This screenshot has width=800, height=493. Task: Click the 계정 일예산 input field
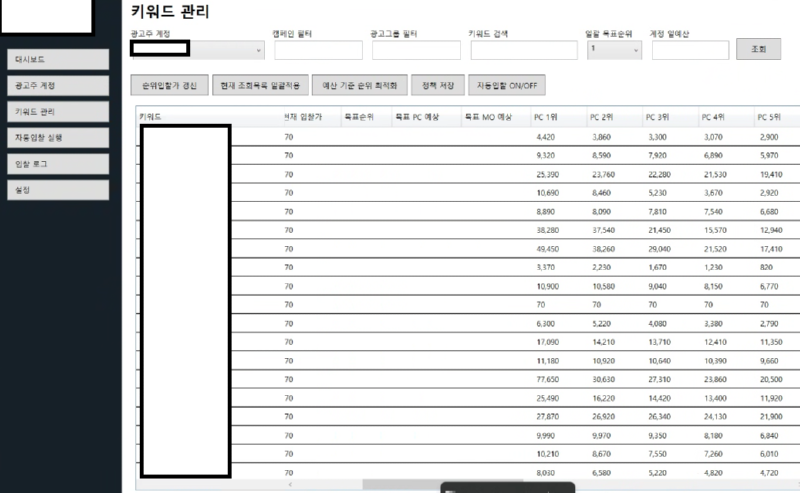pyautogui.click(x=690, y=50)
